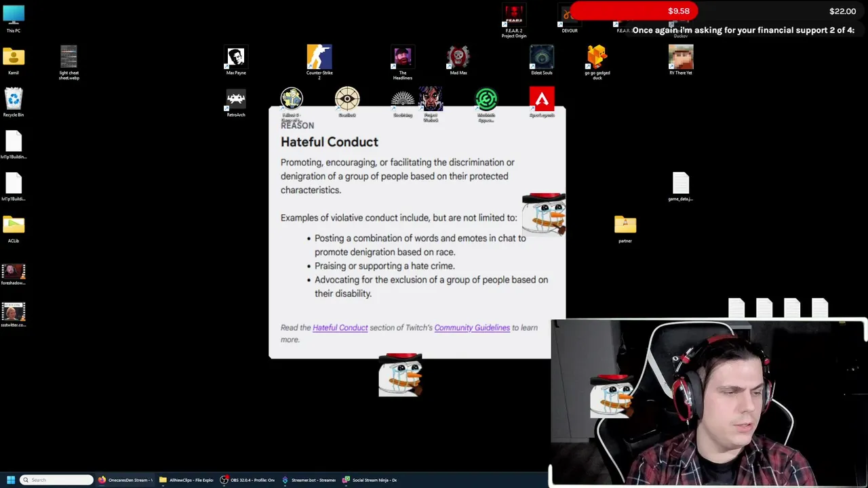Screen dimensions: 868x488
Task: Launch the RV There Yet shortcut
Action: click(681, 60)
